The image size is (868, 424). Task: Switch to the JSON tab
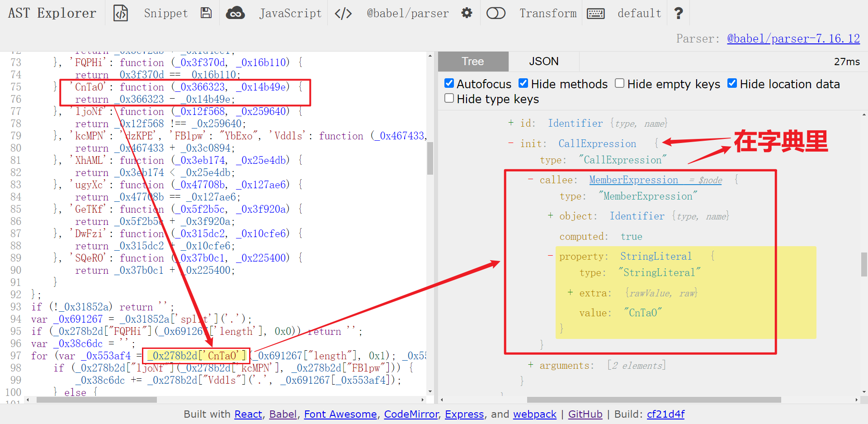point(543,62)
